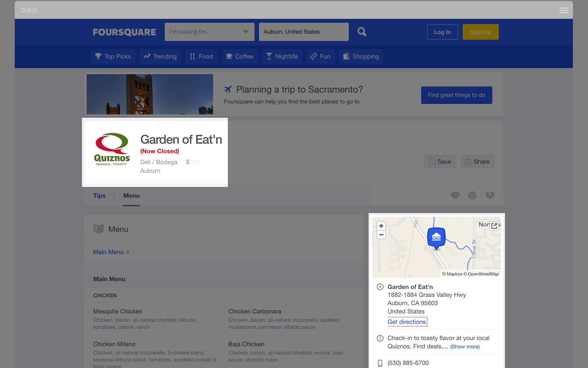Click the Sacramento bridge photo

[x=150, y=94]
